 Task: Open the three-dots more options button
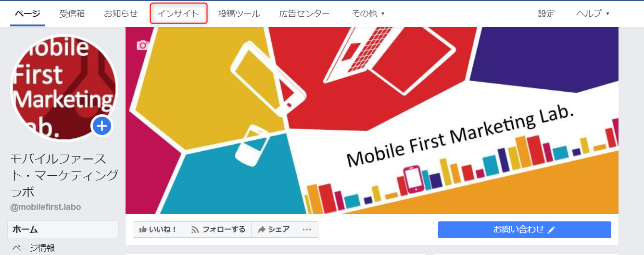[x=307, y=230]
